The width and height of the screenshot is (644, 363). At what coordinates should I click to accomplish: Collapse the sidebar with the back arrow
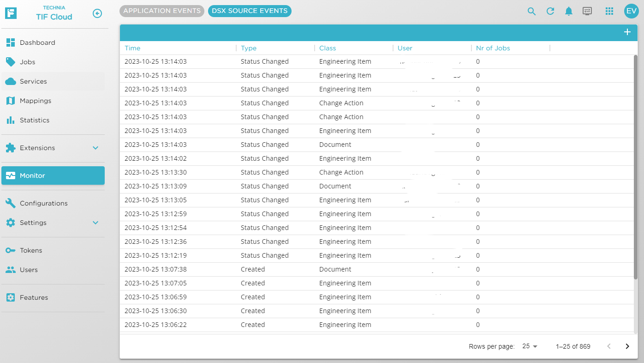97,13
